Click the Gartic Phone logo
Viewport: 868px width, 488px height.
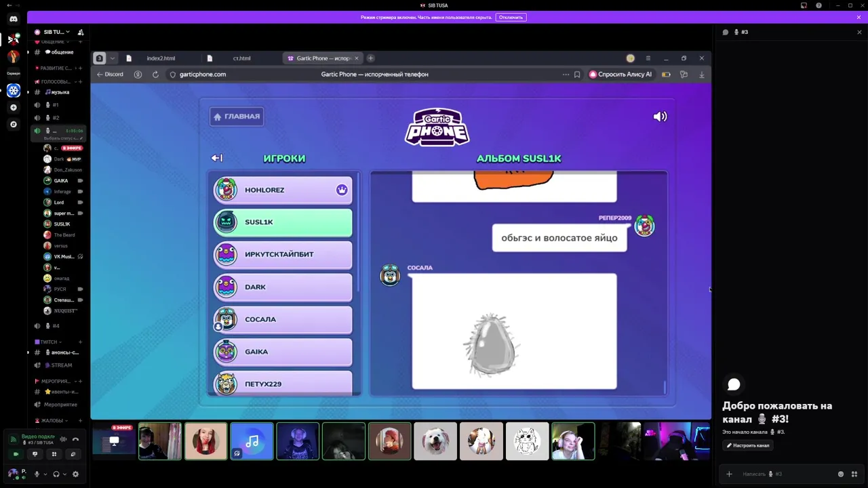pyautogui.click(x=437, y=127)
